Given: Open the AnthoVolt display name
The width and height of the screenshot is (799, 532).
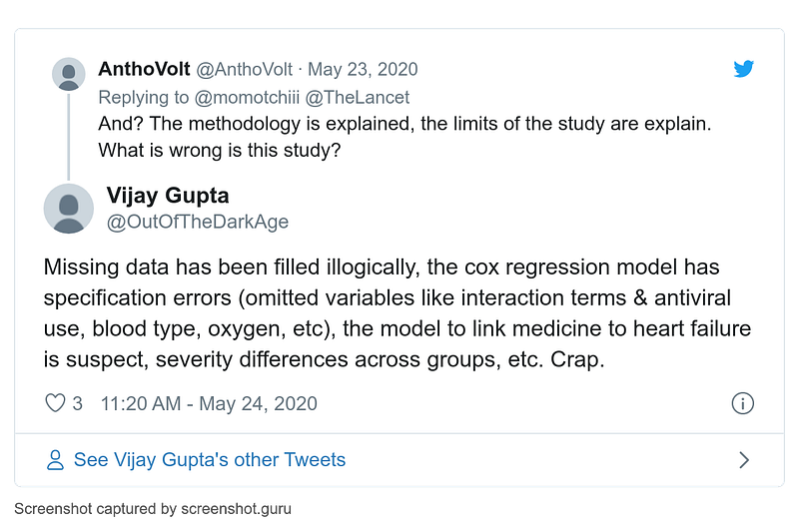Looking at the screenshot, I should coord(143,69).
